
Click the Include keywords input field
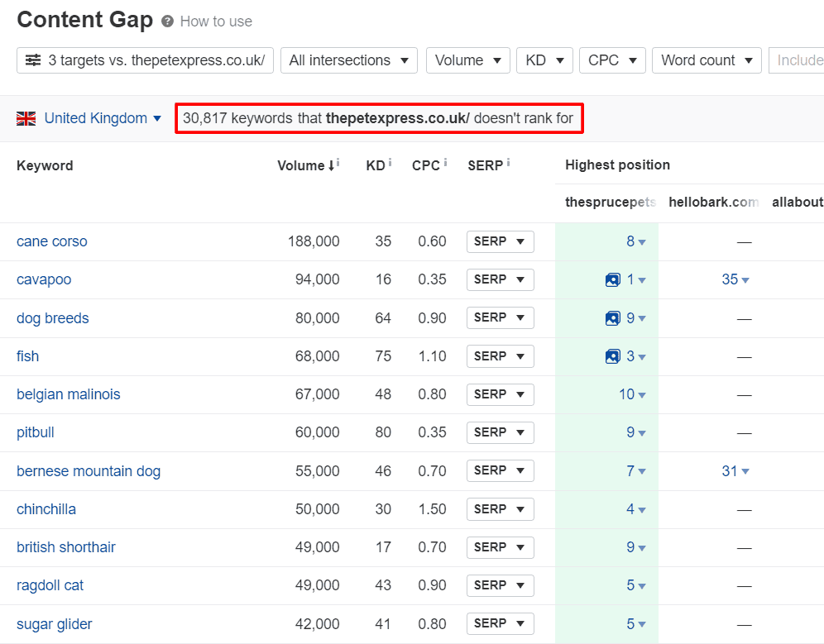(x=796, y=60)
